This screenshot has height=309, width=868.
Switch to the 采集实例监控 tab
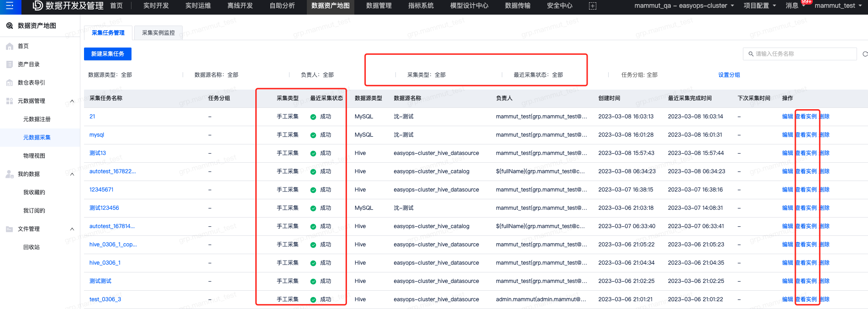click(x=158, y=33)
